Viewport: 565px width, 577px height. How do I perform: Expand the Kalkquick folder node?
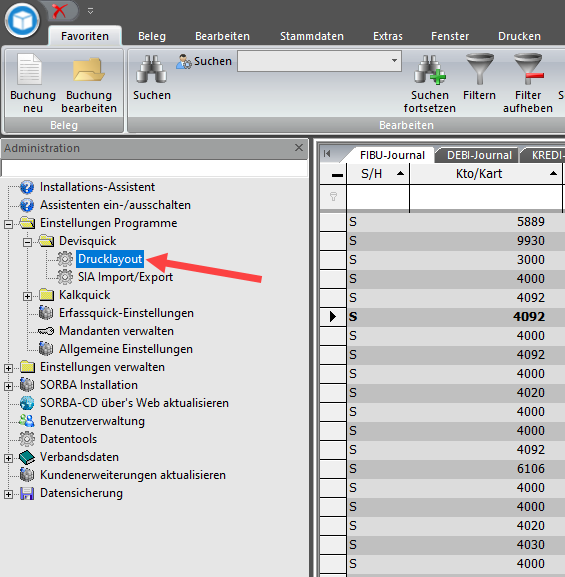pyautogui.click(x=27, y=296)
